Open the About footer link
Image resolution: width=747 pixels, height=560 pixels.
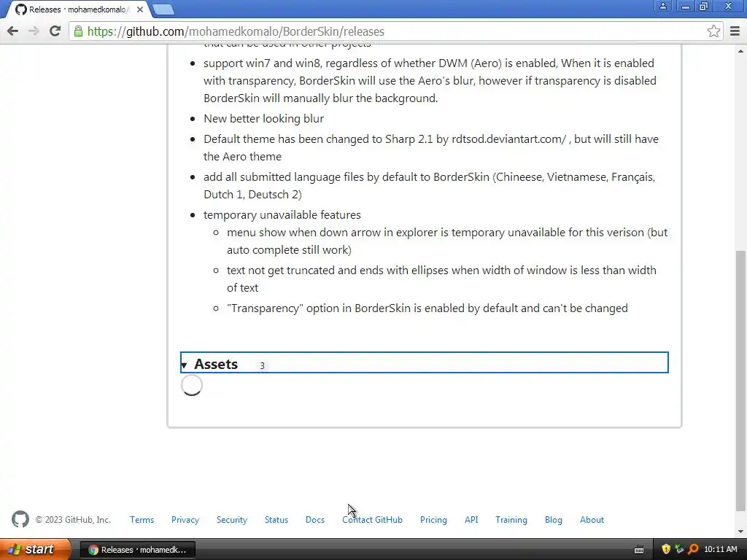592,519
